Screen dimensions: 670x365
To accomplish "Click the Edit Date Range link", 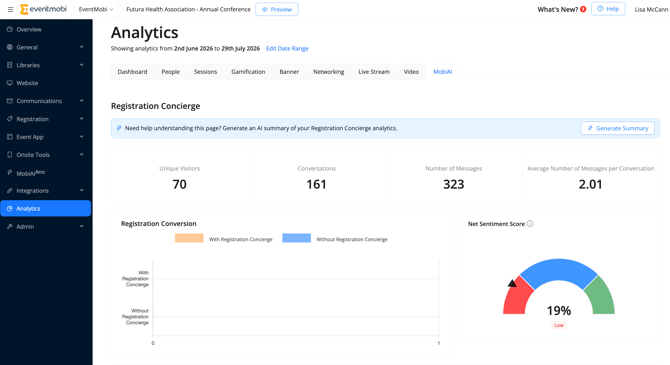I will point(287,49).
